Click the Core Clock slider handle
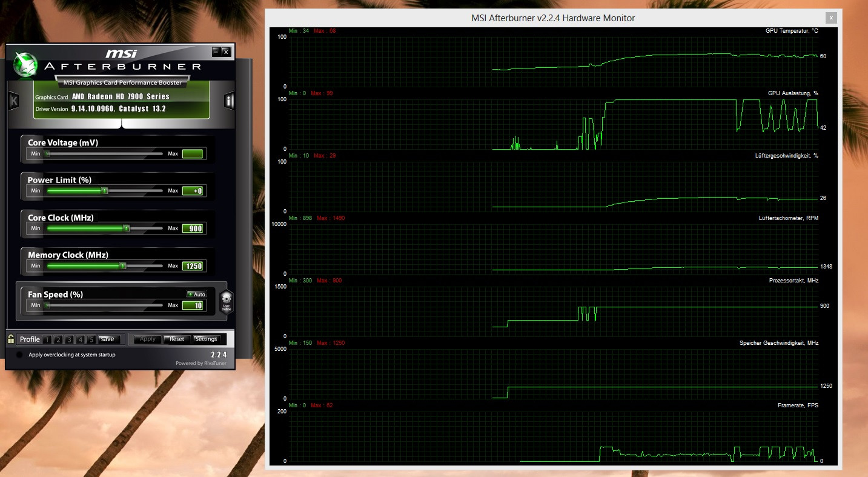 [x=127, y=228]
